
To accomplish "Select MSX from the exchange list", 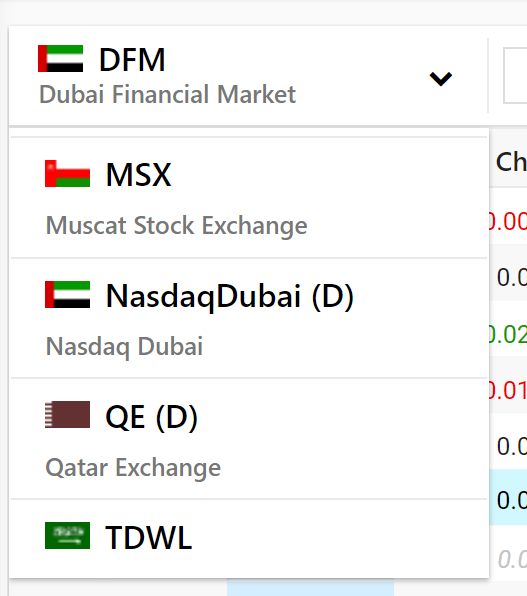I will pos(249,198).
